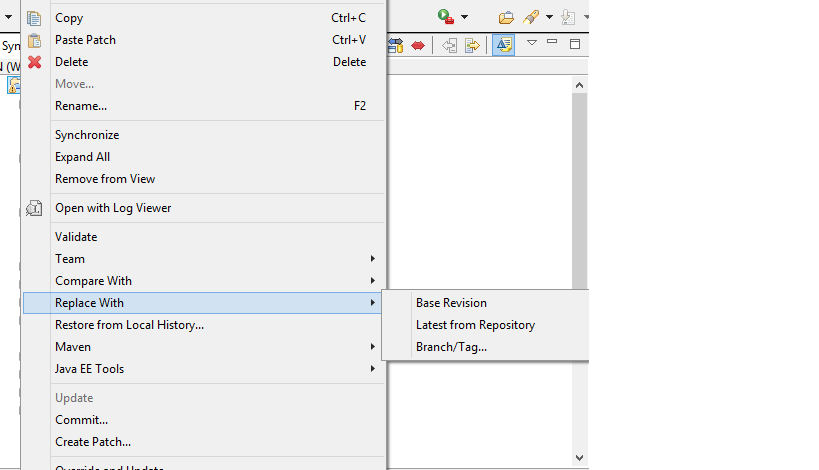This screenshot has width=819, height=470.
Task: Click the flashlight search toolbar icon
Action: [532, 17]
